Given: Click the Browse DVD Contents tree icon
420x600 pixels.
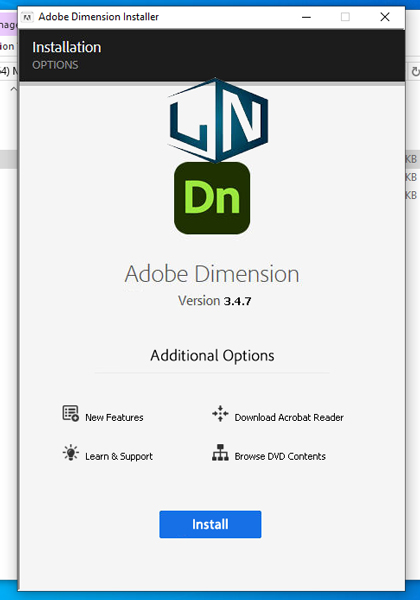Looking at the screenshot, I should pyautogui.click(x=220, y=452).
